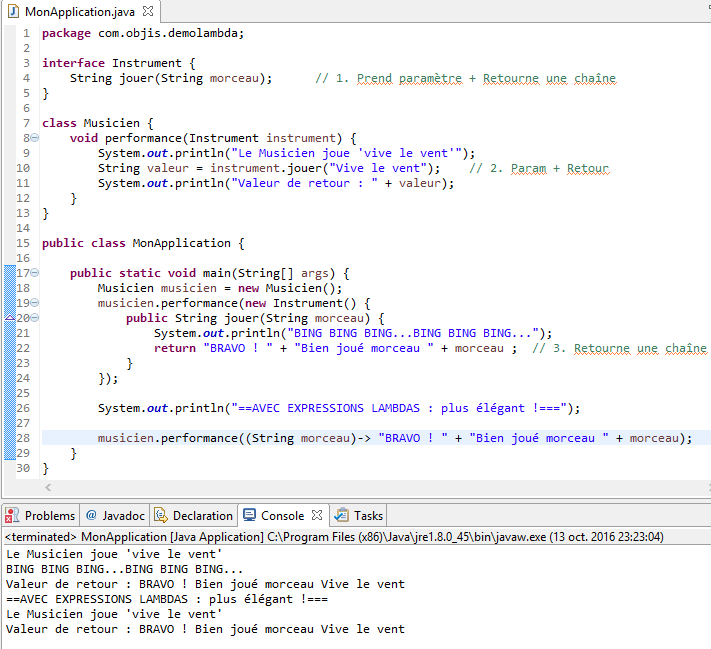Click the Tasks checklist icon

342,516
